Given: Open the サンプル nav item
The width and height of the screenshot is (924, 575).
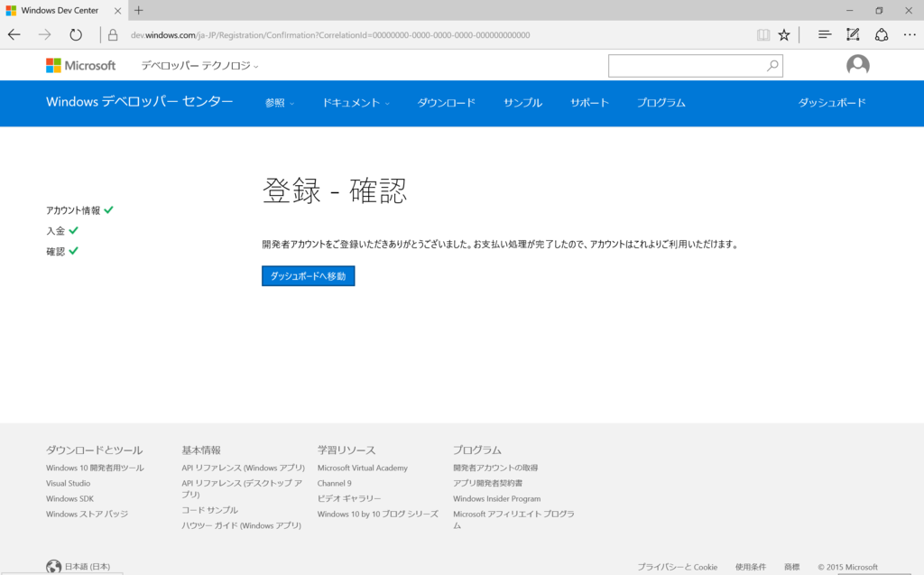Looking at the screenshot, I should coord(522,103).
